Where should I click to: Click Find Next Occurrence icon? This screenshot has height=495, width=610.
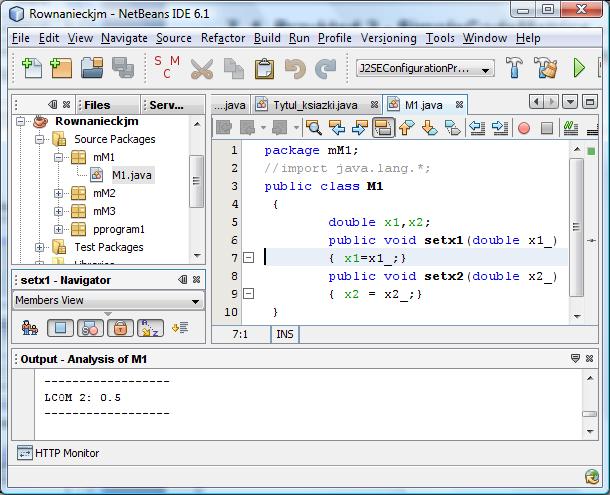tap(360, 127)
